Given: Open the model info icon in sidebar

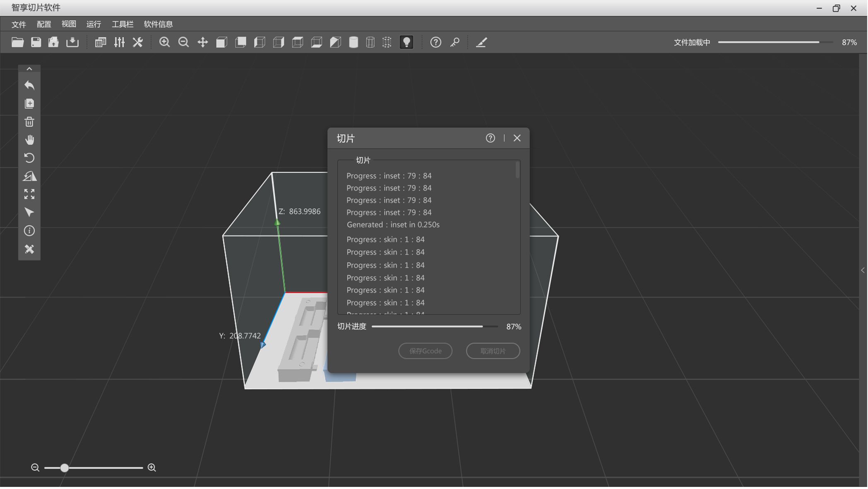Looking at the screenshot, I should pos(29,231).
